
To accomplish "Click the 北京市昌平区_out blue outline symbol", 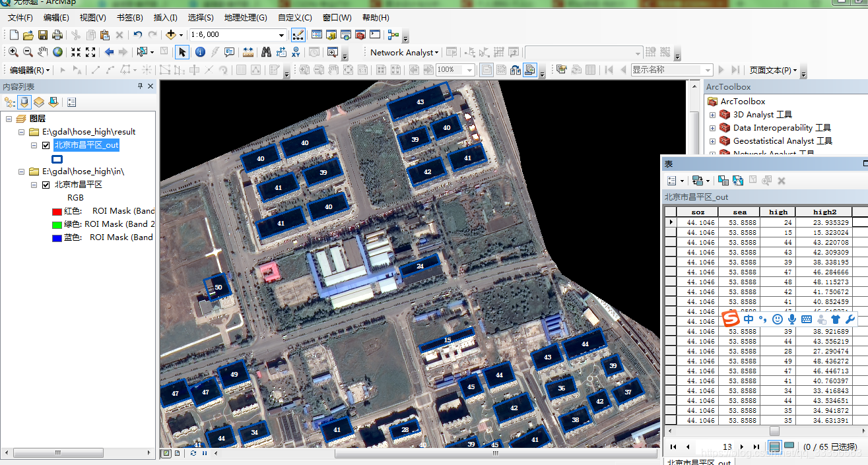I will point(57,158).
